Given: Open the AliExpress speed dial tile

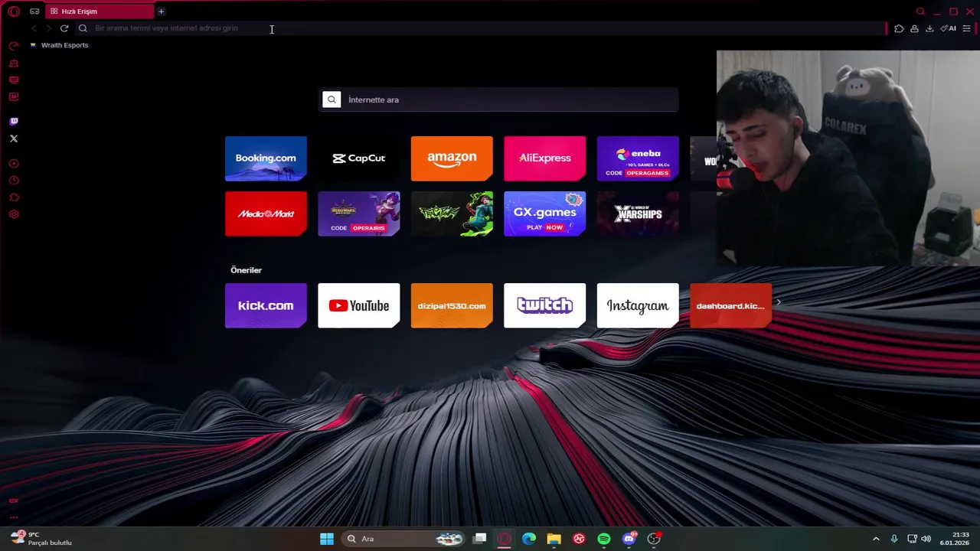Looking at the screenshot, I should [544, 158].
